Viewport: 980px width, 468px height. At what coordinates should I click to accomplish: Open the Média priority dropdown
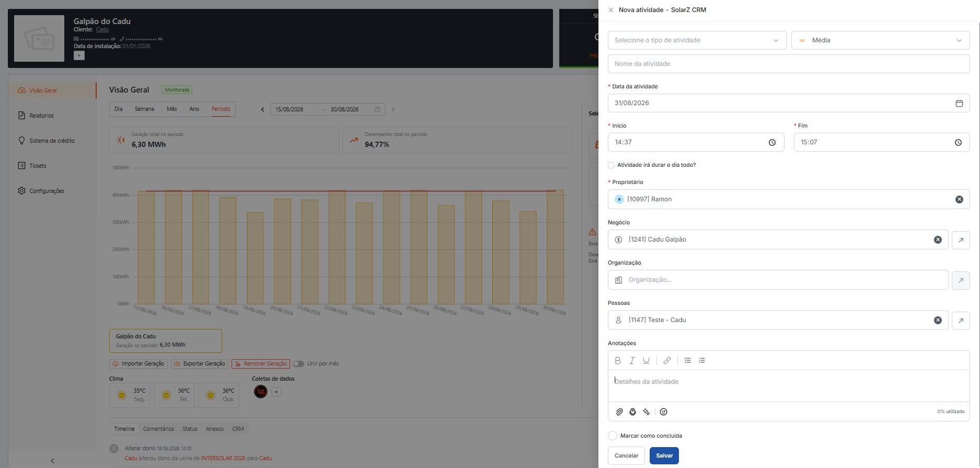(880, 40)
